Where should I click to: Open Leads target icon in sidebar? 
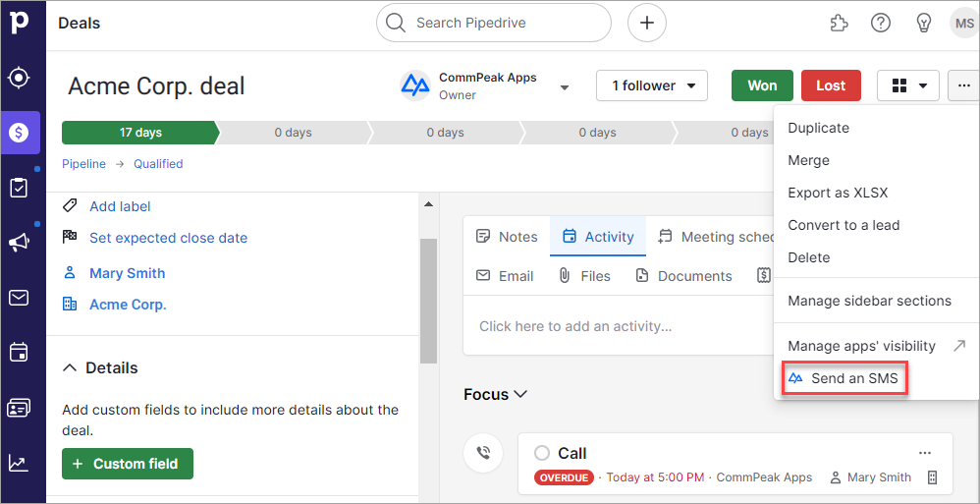[x=20, y=79]
